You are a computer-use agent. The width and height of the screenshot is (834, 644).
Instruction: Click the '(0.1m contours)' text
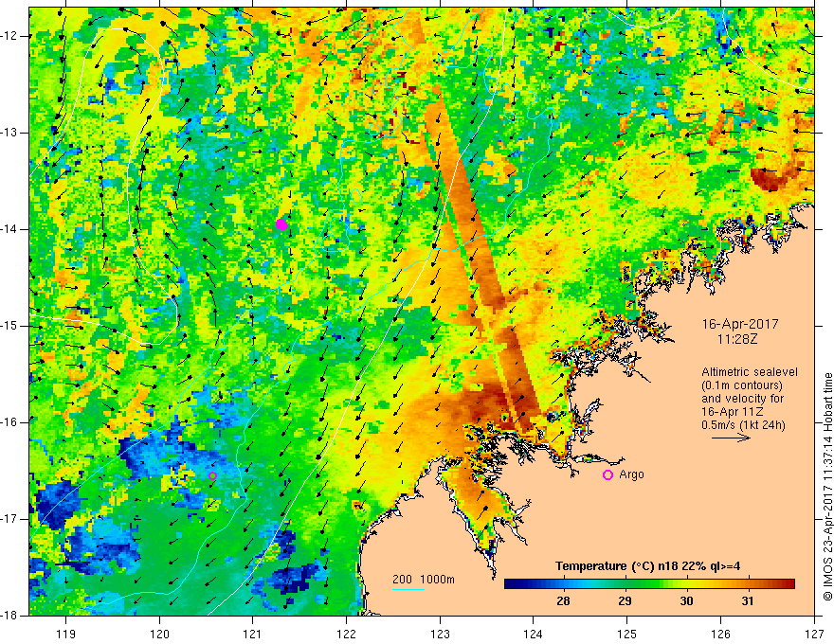[x=742, y=385]
